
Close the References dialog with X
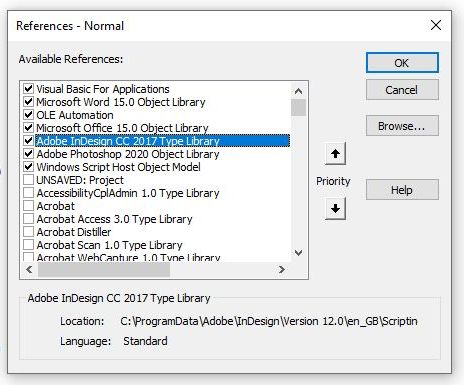pyautogui.click(x=436, y=25)
